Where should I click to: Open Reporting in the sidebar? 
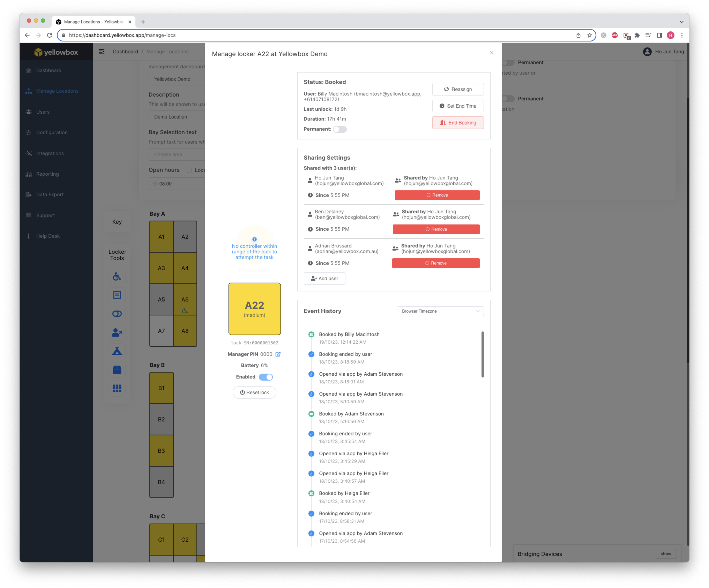point(47,174)
